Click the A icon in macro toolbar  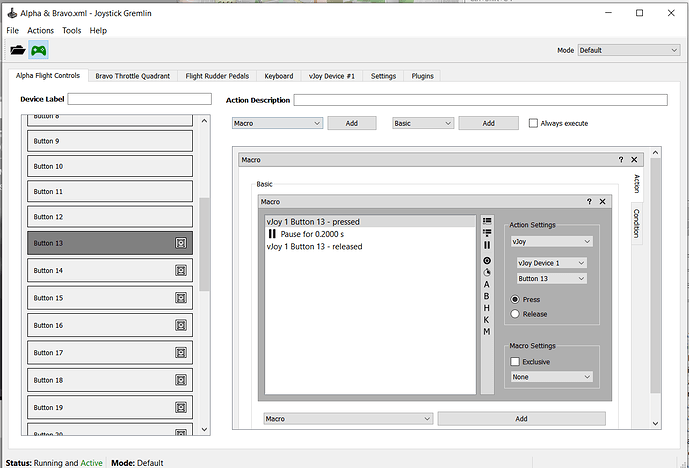[x=486, y=284]
